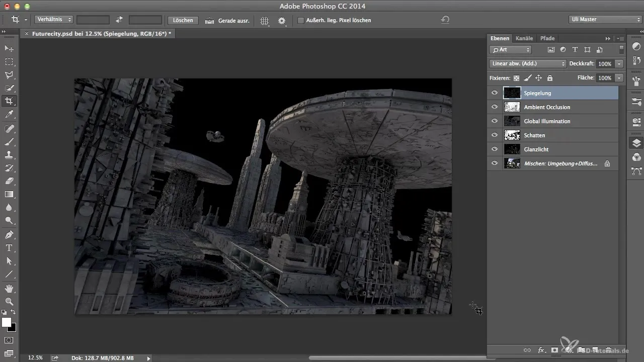This screenshot has width=644, height=362.
Task: Filter layers by smart objects
Action: pyautogui.click(x=599, y=50)
